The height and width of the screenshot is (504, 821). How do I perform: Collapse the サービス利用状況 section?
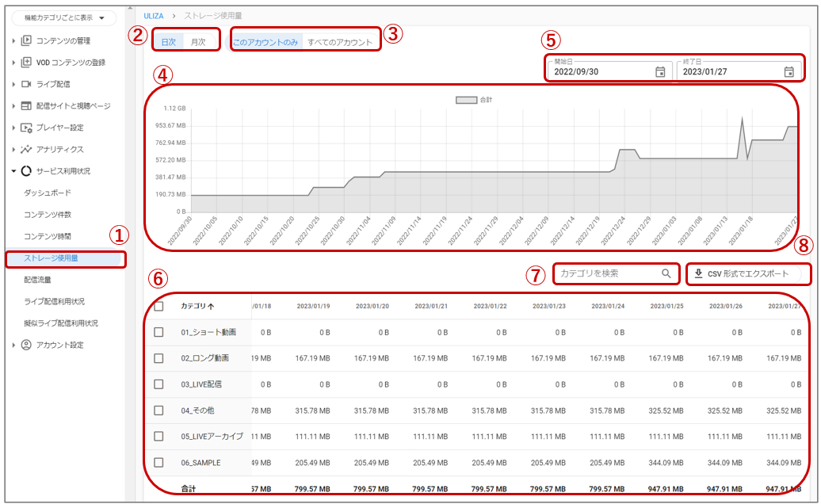(x=13, y=171)
